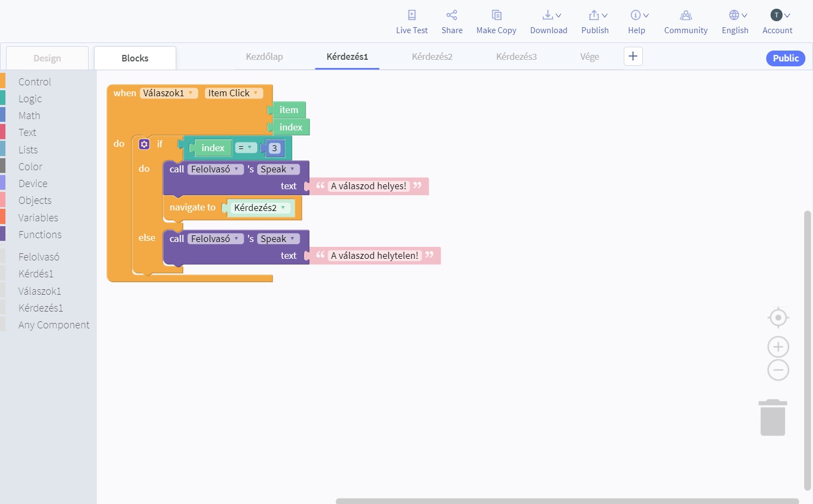Click the Live Test icon
The width and height of the screenshot is (813, 504).
pos(412,15)
